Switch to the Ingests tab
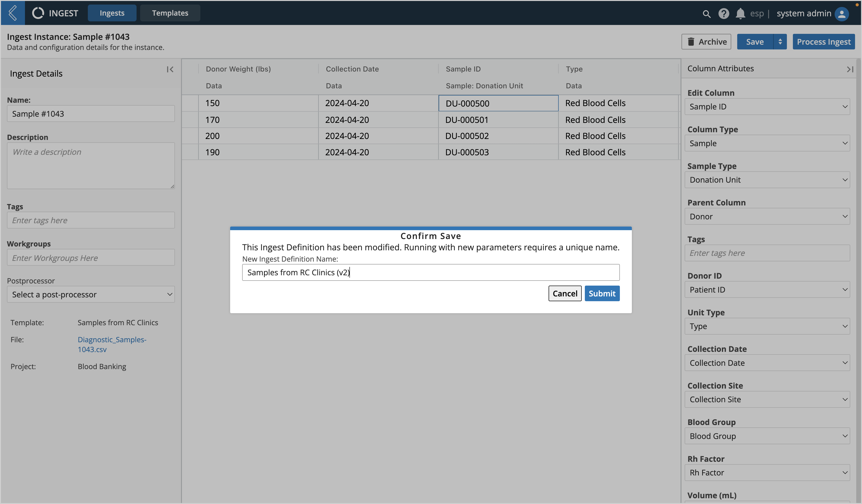This screenshot has height=504, width=862. point(112,13)
